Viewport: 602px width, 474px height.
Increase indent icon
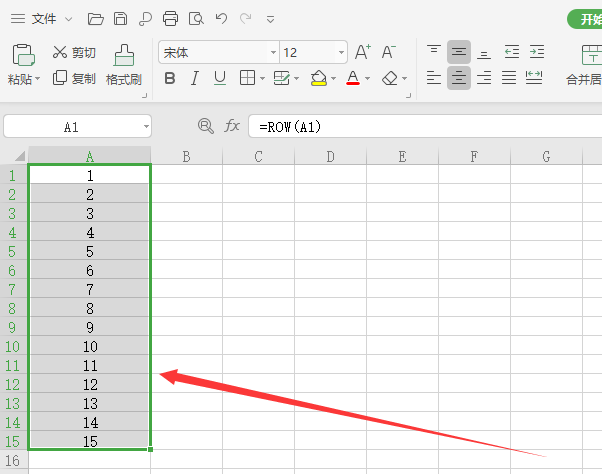(x=537, y=52)
